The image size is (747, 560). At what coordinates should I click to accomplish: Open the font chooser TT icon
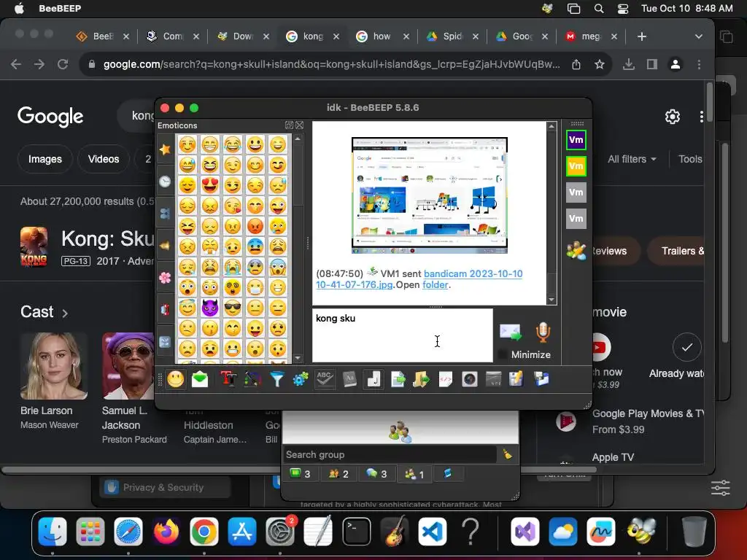[x=228, y=379]
